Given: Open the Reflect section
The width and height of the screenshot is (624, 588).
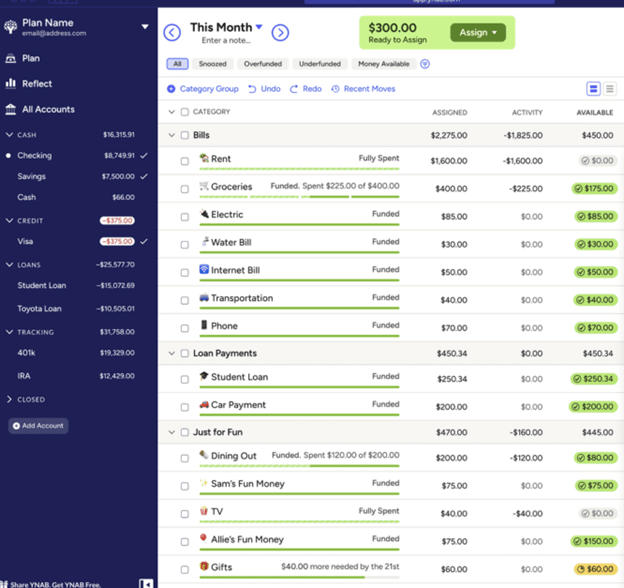Looking at the screenshot, I should coord(36,84).
